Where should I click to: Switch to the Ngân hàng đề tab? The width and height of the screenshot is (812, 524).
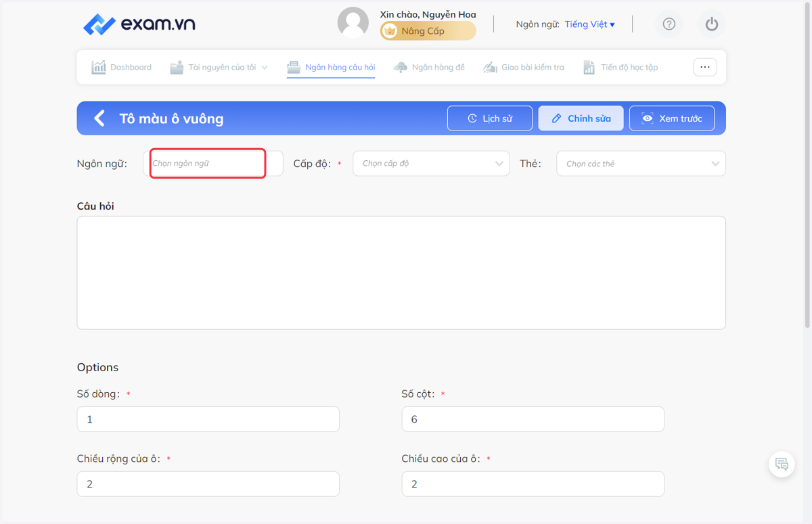point(429,67)
